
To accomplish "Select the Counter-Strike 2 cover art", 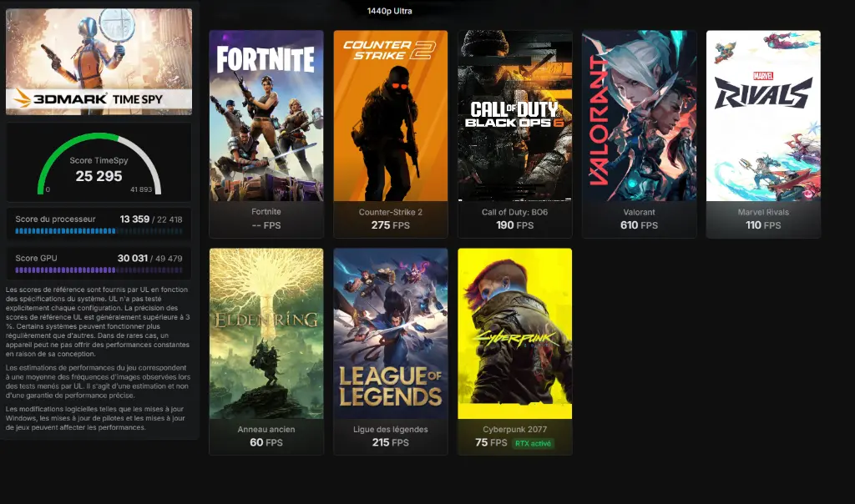I will pos(391,115).
